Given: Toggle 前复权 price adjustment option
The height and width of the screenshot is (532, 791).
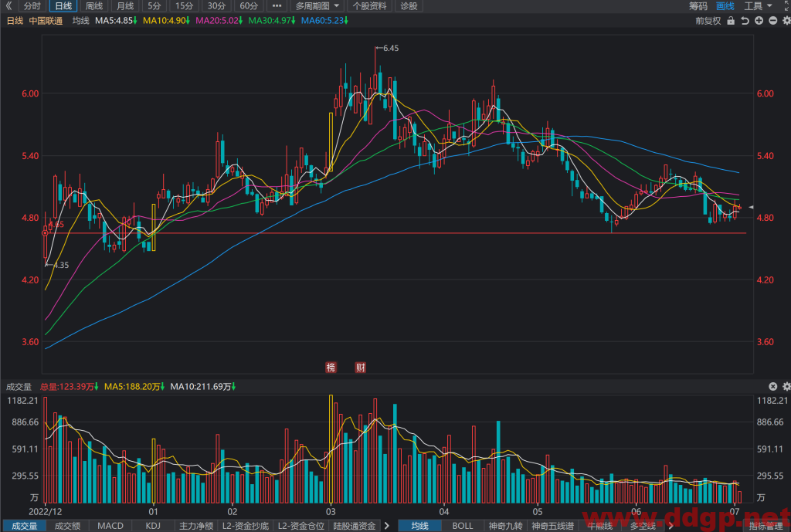Looking at the screenshot, I should 708,21.
